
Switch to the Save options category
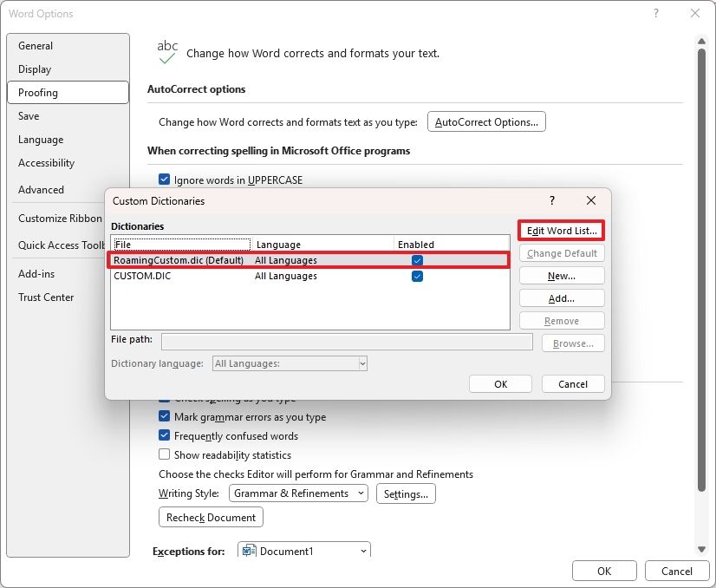tap(29, 115)
